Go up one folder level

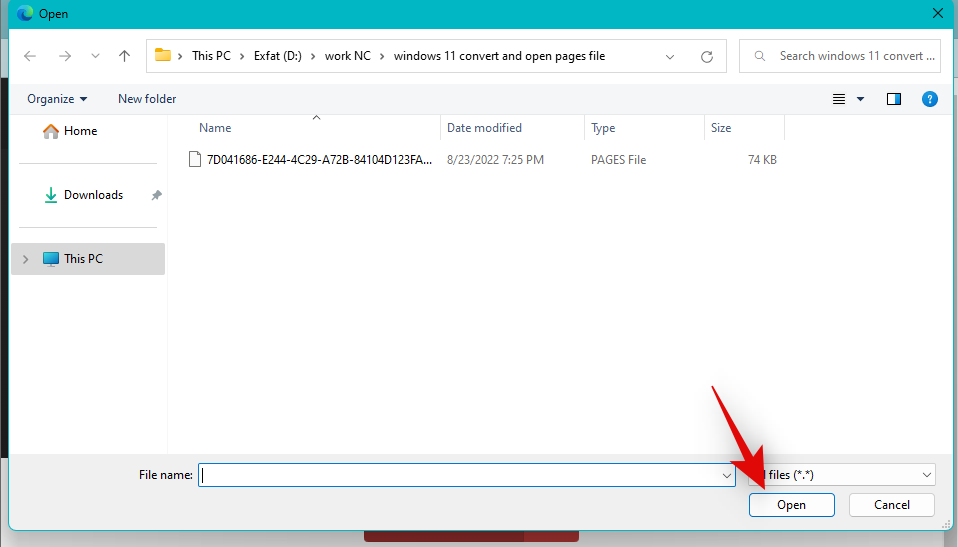124,56
